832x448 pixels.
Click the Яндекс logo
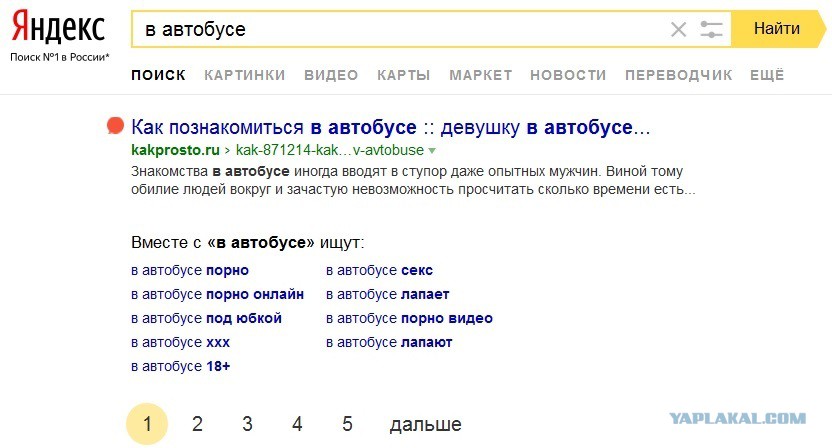coord(58,28)
